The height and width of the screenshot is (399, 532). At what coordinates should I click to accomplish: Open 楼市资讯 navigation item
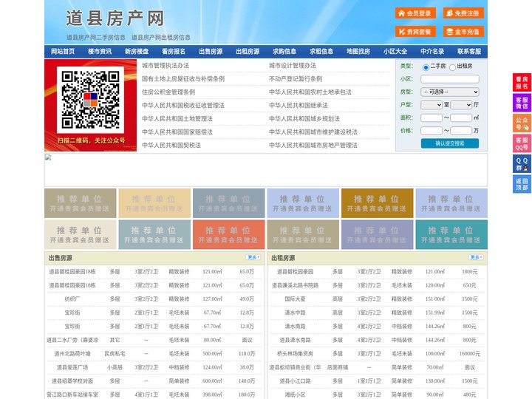(100, 52)
